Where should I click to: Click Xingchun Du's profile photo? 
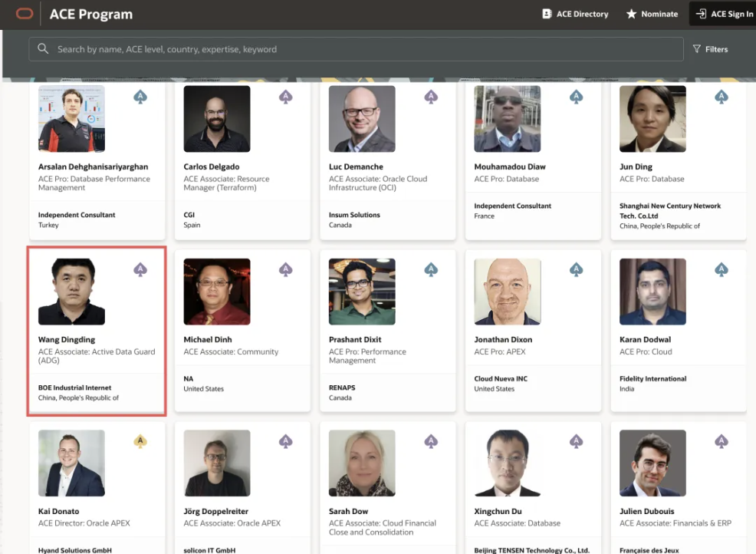click(508, 463)
